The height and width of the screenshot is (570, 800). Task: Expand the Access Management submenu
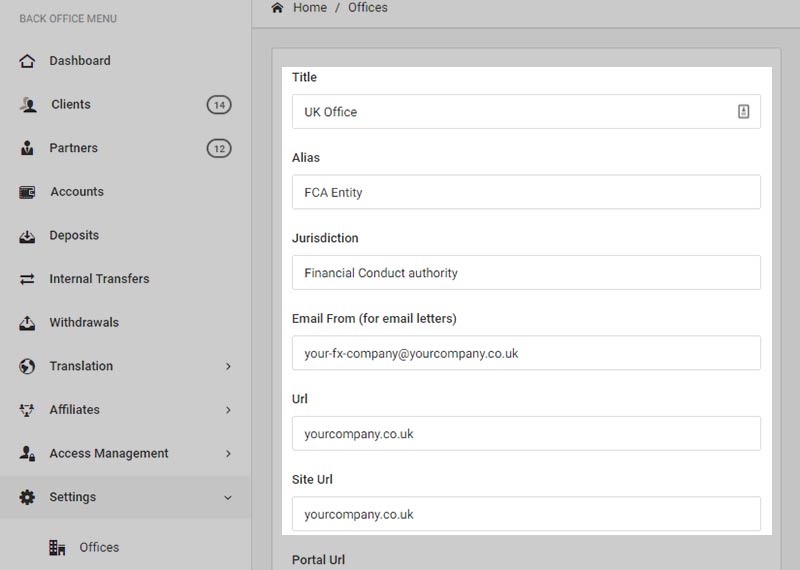pos(228,454)
